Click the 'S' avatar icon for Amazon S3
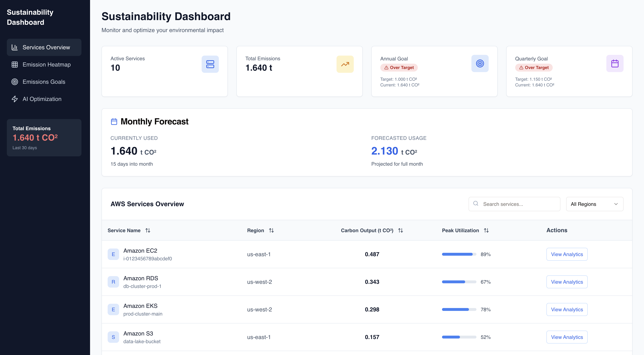Viewport: 644px width, 355px height. tap(113, 337)
